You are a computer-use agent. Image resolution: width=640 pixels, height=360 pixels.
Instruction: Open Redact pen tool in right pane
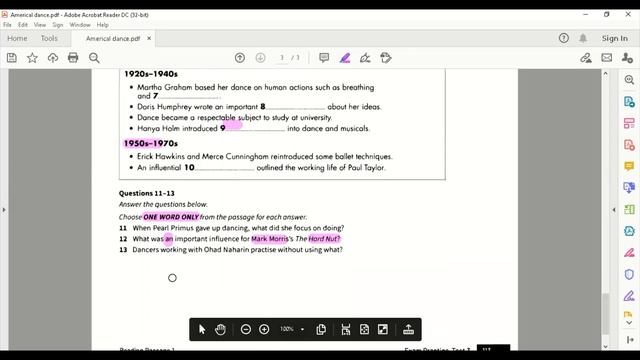(629, 253)
